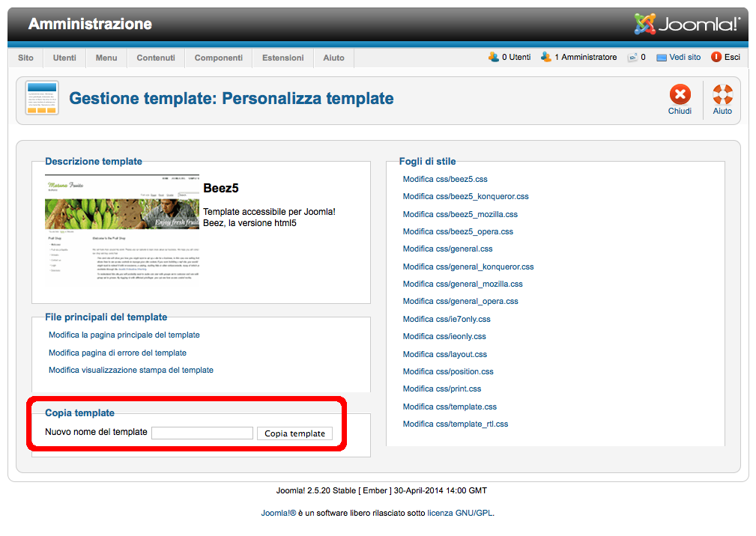Open the Menu menu item

(x=106, y=58)
